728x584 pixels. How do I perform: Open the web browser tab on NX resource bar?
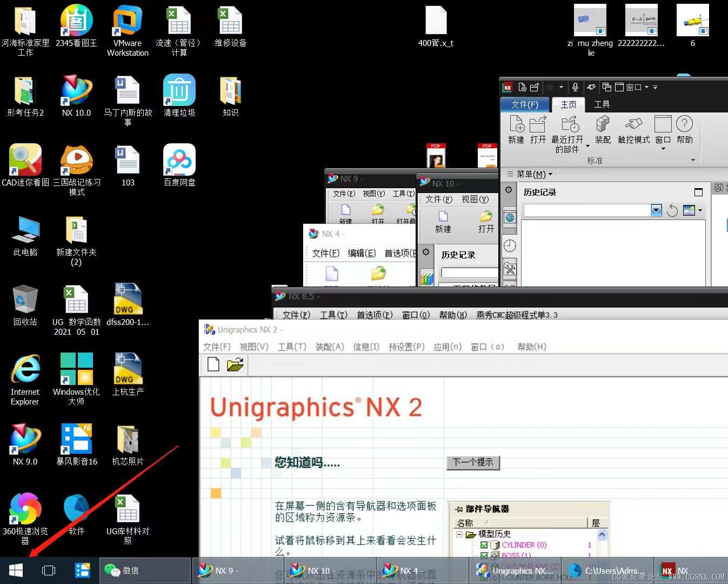tap(510, 217)
